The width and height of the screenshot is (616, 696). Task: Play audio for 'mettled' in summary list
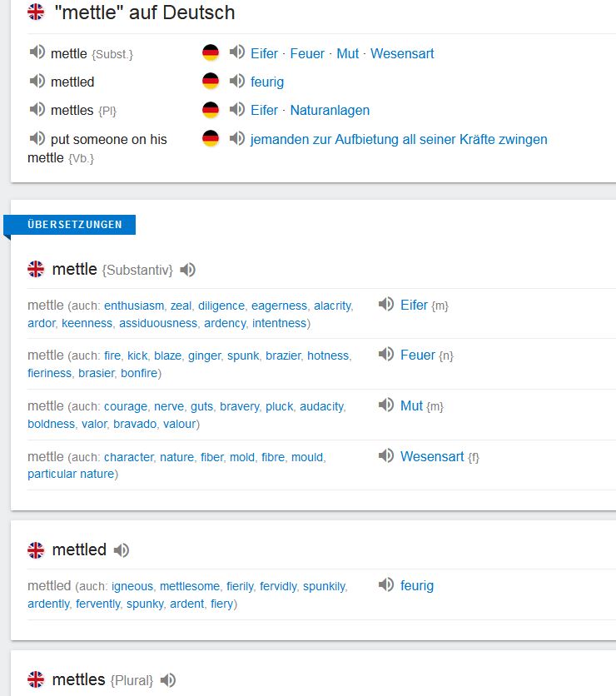coord(37,82)
